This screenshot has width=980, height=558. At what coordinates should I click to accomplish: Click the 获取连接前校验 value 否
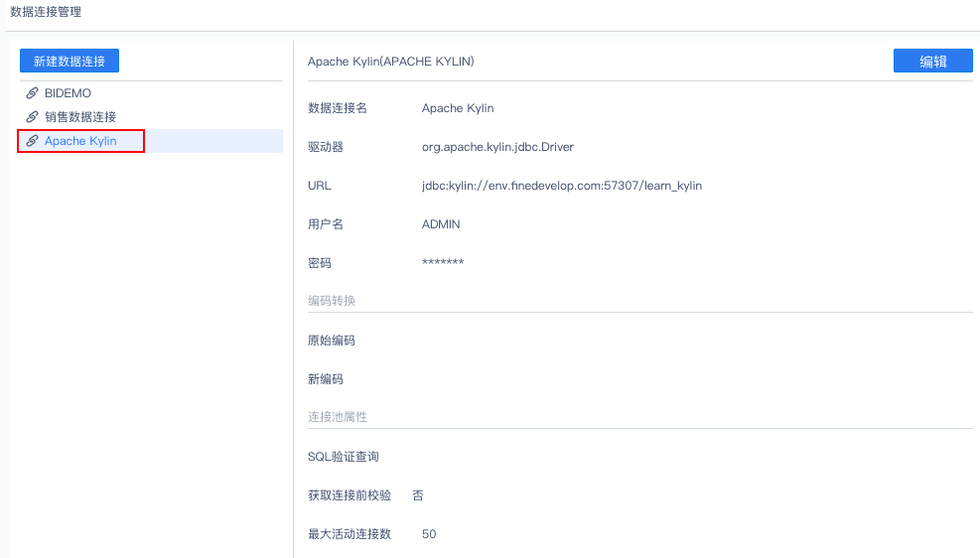point(418,495)
